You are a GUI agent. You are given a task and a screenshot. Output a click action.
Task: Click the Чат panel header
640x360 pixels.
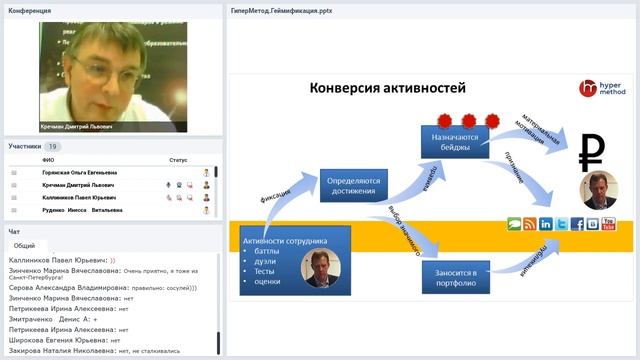point(14,231)
